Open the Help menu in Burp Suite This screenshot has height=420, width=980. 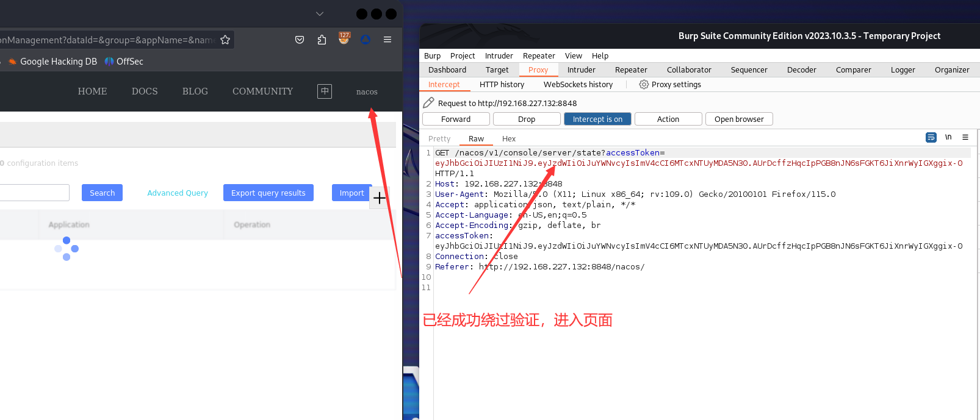click(600, 56)
